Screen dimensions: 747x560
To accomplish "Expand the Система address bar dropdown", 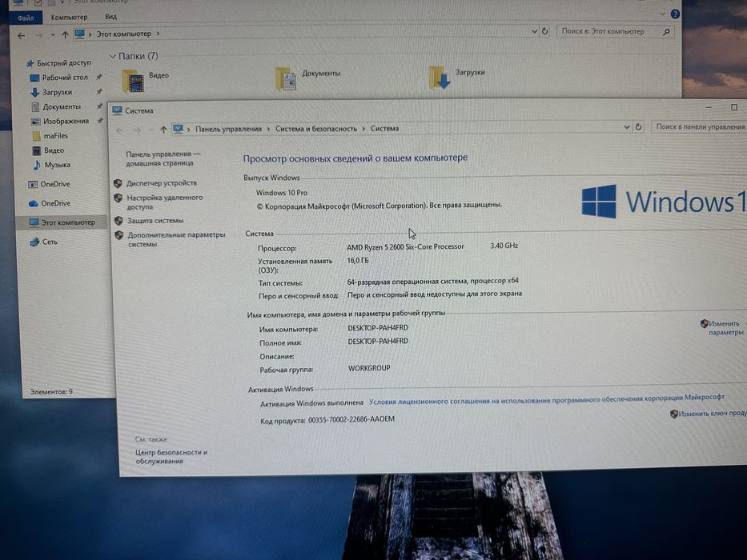I will (x=627, y=127).
